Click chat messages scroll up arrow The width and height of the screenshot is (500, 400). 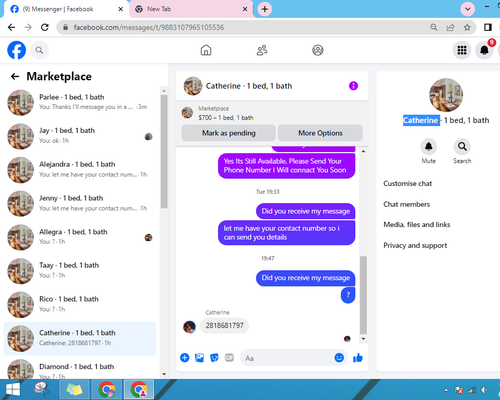coord(363,152)
